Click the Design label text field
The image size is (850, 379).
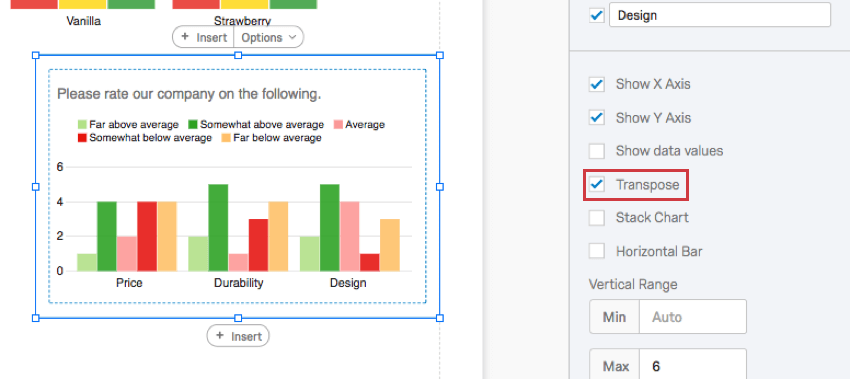click(x=720, y=15)
